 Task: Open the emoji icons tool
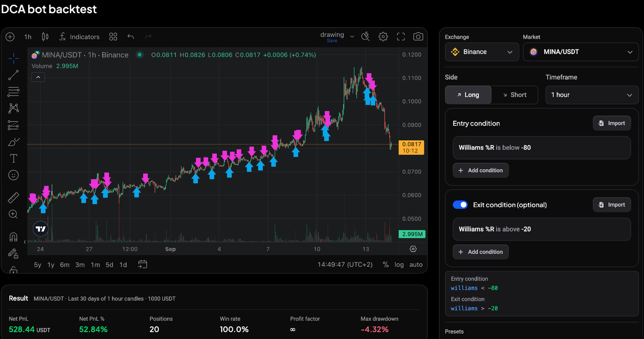(14, 175)
